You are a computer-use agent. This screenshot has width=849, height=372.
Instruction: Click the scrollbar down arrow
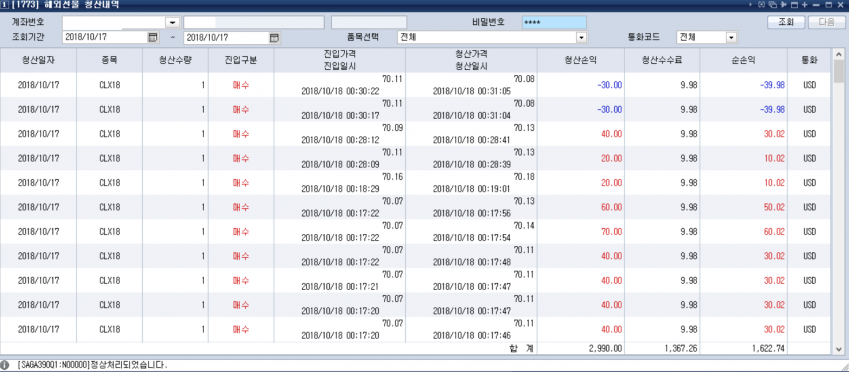(x=839, y=349)
